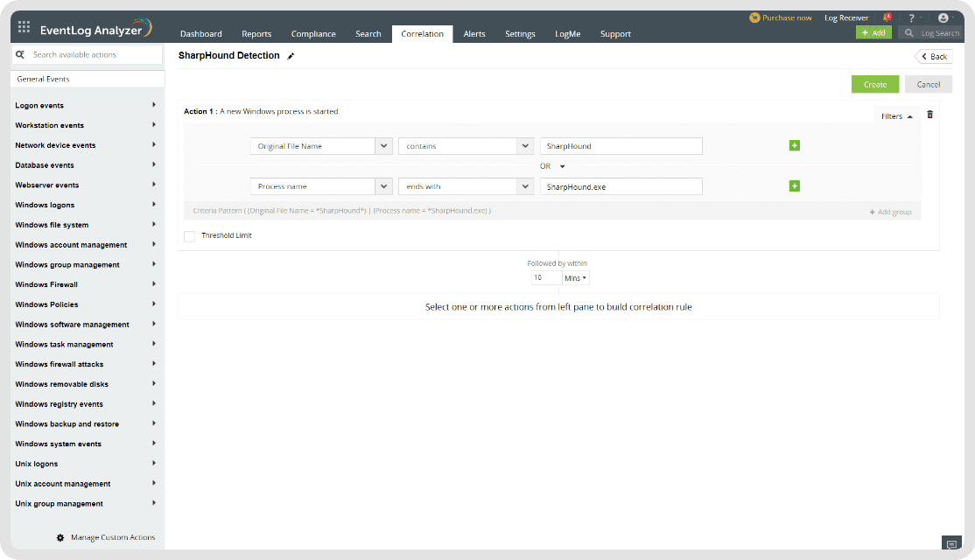Viewport: 975px width, 560px height.
Task: Open Manage Custom Actions gear icon
Action: [60, 537]
